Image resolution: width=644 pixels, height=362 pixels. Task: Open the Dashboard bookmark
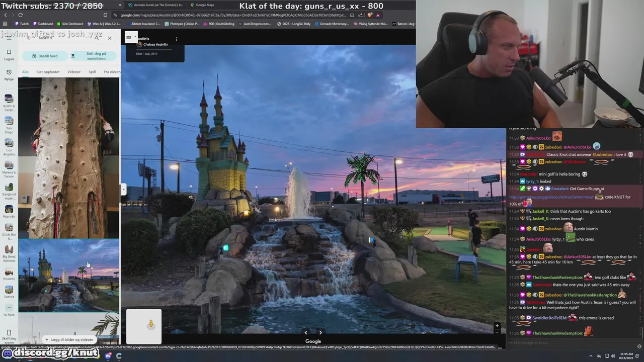pyautogui.click(x=43, y=24)
